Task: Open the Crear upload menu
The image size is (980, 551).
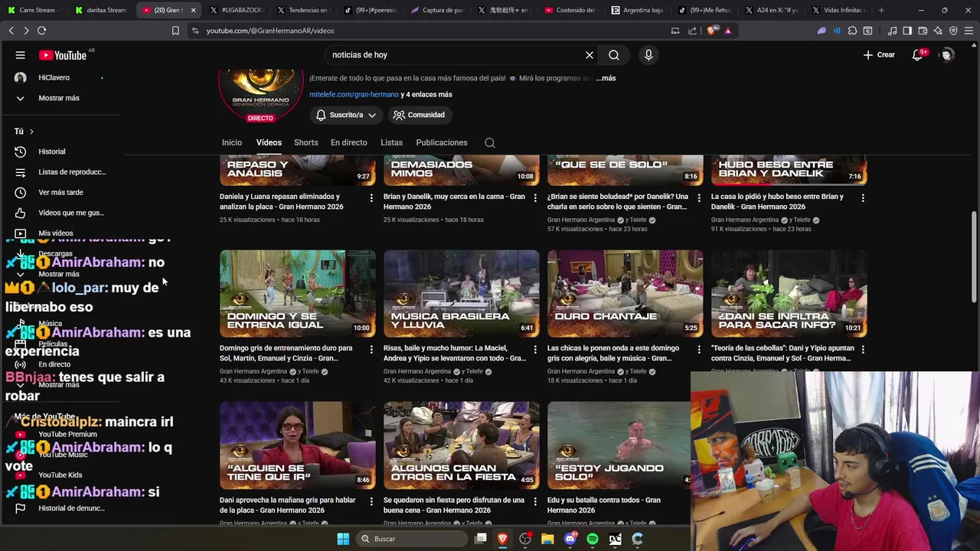Action: pyautogui.click(x=879, y=55)
